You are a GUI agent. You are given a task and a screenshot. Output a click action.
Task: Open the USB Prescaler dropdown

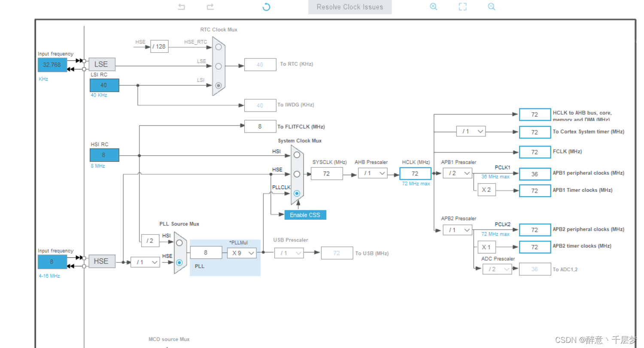click(289, 253)
